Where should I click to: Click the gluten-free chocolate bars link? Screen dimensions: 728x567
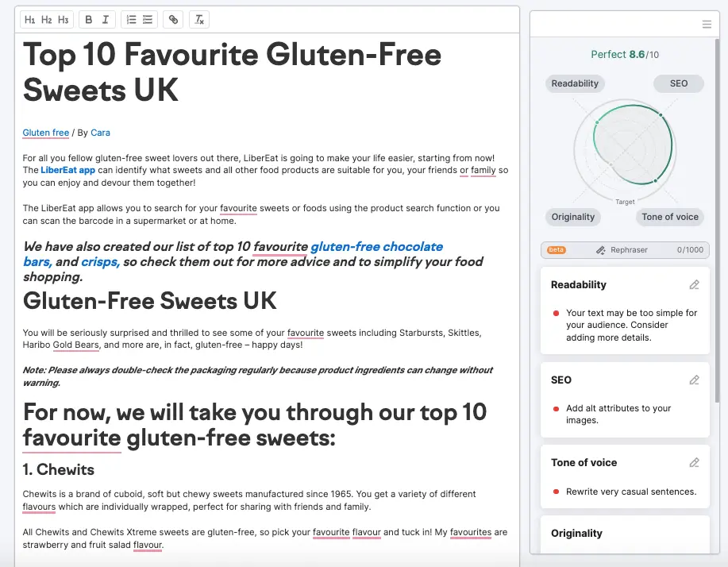pos(376,247)
